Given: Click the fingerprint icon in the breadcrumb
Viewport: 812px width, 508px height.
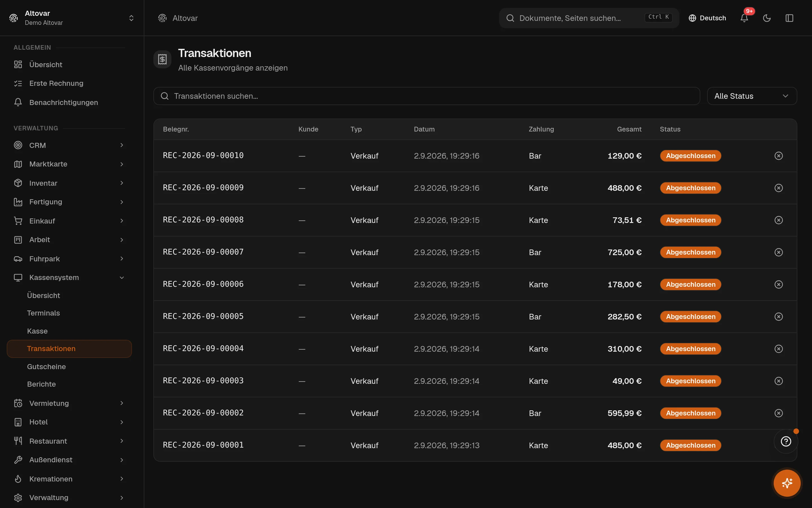Looking at the screenshot, I should click(162, 18).
